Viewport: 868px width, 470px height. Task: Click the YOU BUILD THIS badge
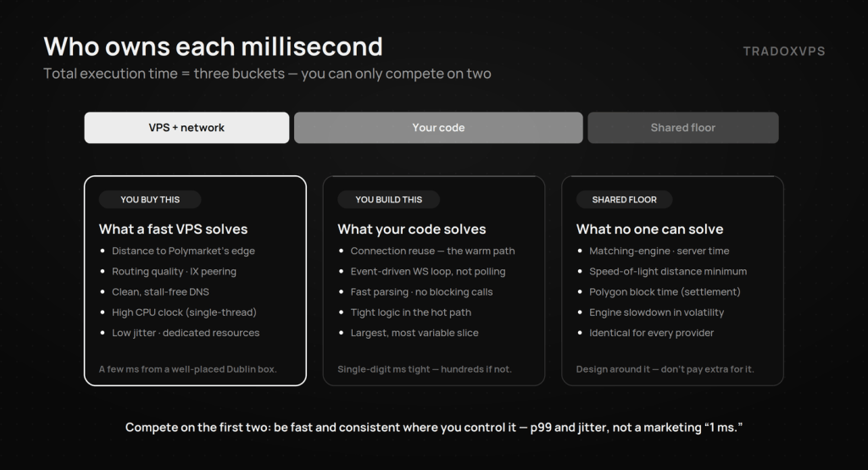pos(388,200)
